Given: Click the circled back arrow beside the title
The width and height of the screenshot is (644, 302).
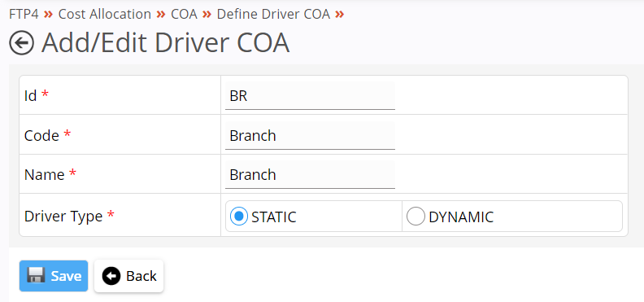Looking at the screenshot, I should [21, 42].
